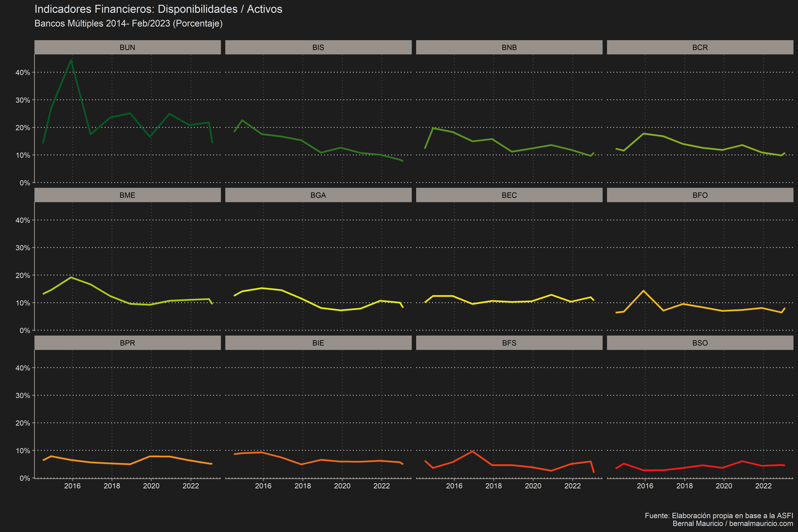Select the BSO facet header
The height and width of the screenshot is (532, 798).
(700, 343)
